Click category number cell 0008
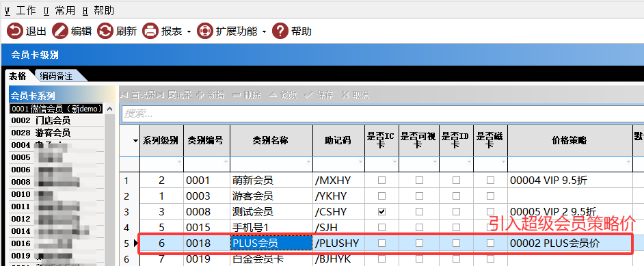This screenshot has width=644, height=266. [206, 211]
